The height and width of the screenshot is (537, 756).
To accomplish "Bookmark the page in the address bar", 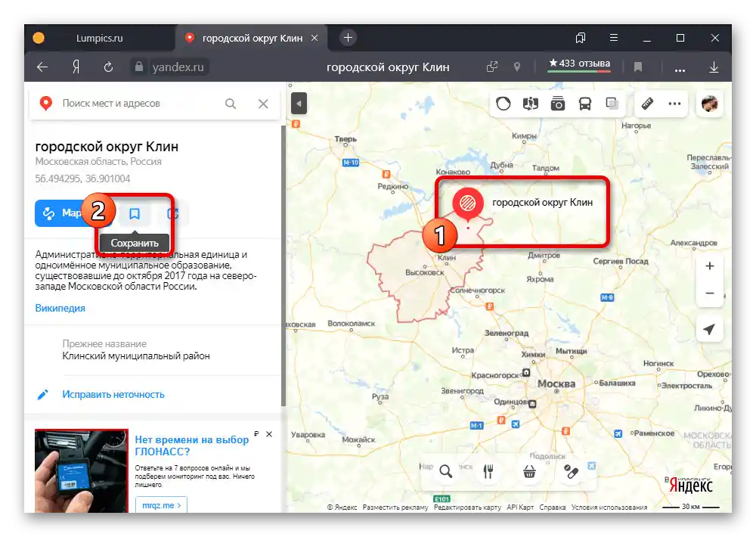I will pyautogui.click(x=638, y=67).
